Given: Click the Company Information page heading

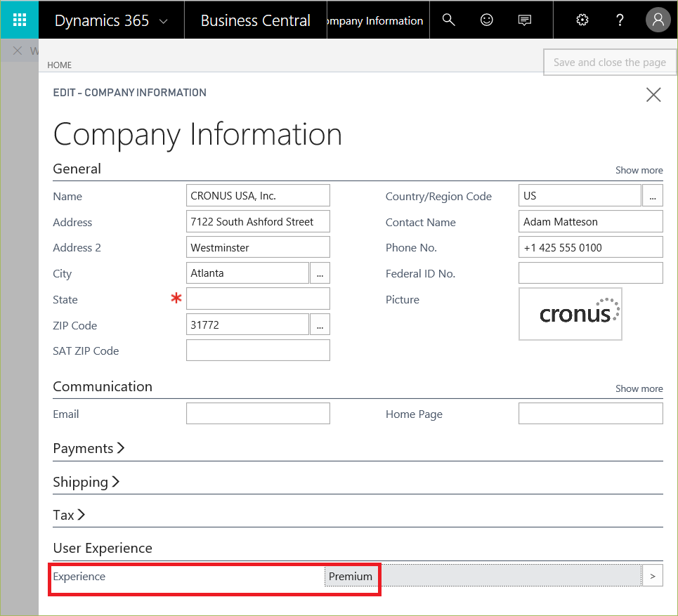Looking at the screenshot, I should [197, 135].
